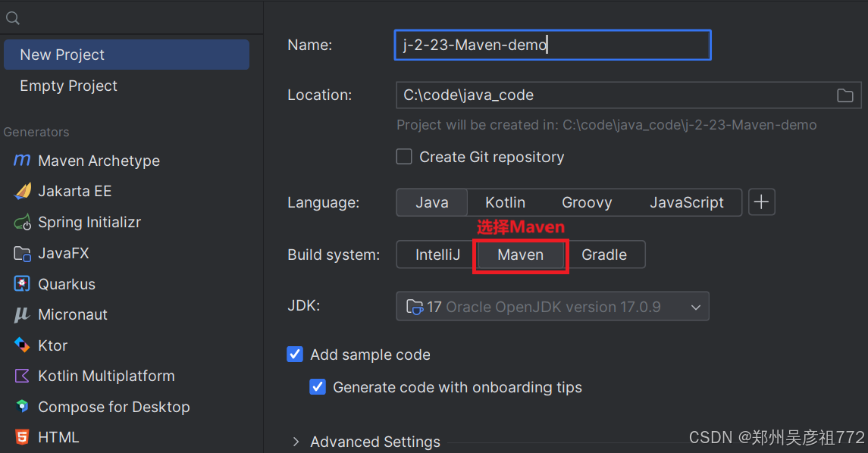The height and width of the screenshot is (453, 868).
Task: Choose Maven build system
Action: tap(520, 255)
